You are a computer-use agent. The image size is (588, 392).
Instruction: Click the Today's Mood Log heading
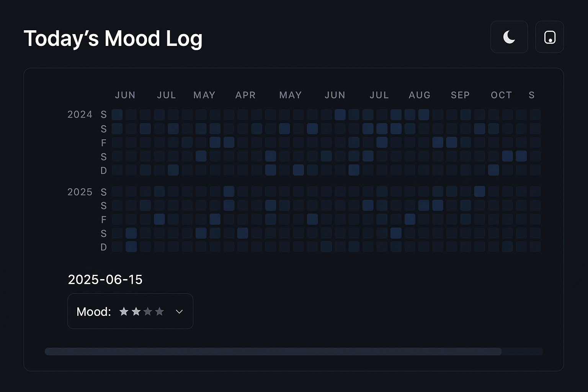tap(113, 39)
